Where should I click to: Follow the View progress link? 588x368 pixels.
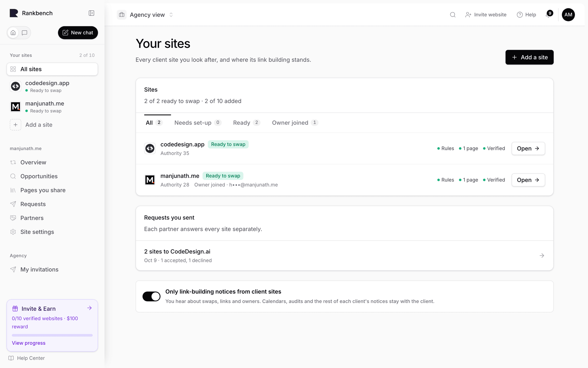point(29,343)
